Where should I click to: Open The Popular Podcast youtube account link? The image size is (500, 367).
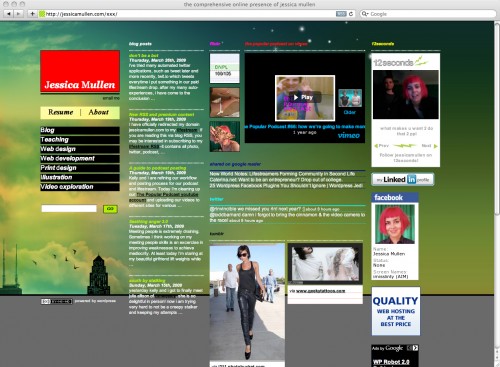coord(164,197)
